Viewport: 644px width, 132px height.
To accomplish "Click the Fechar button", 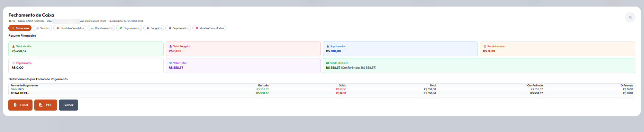I will click(69, 105).
